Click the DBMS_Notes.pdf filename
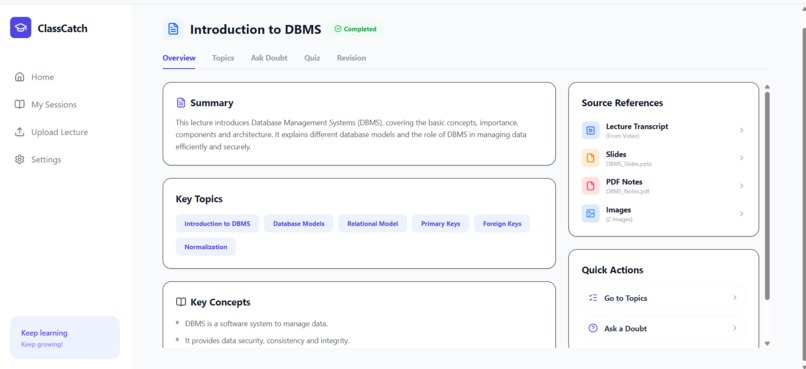Viewport: 806px width, 369px height. 627,191
